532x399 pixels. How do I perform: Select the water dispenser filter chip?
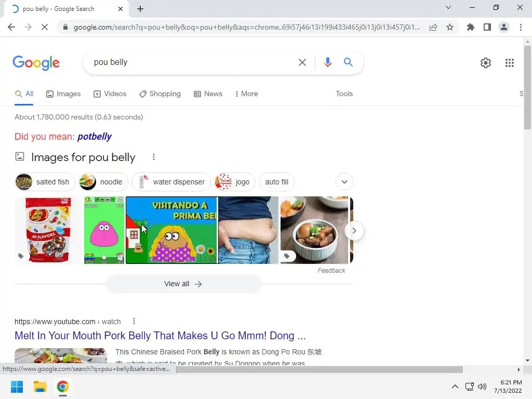(x=171, y=182)
